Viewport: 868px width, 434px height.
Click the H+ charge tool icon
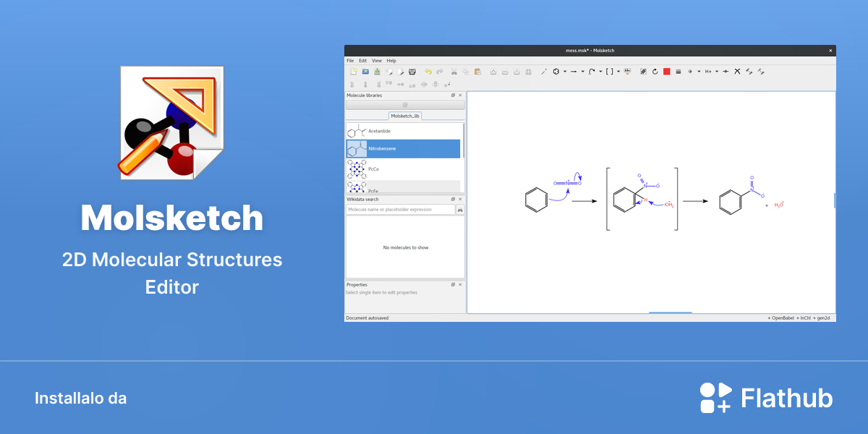click(708, 72)
